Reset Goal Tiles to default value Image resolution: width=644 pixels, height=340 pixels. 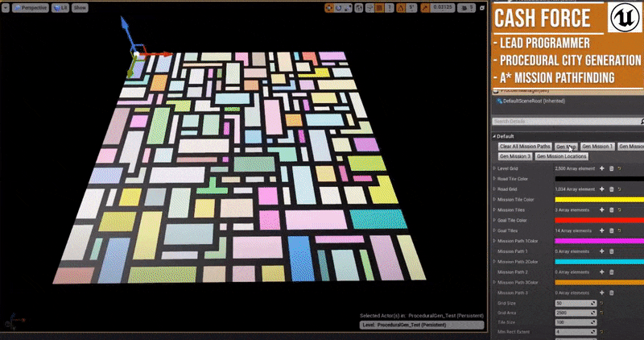[x=619, y=230]
